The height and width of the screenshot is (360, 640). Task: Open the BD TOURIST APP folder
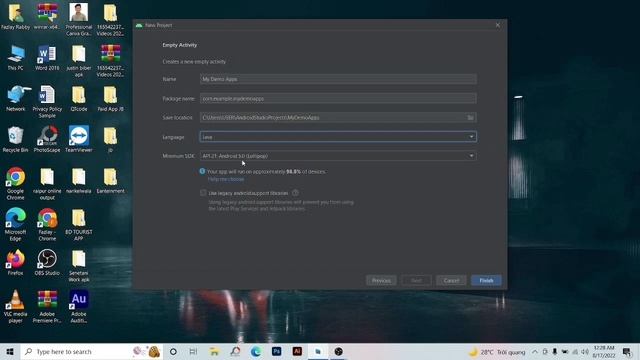79,224
